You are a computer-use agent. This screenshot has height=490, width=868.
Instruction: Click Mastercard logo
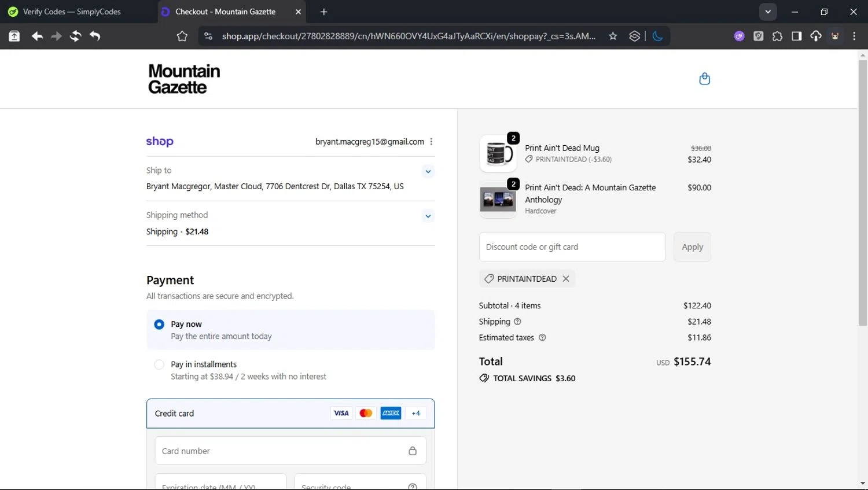[x=366, y=413]
